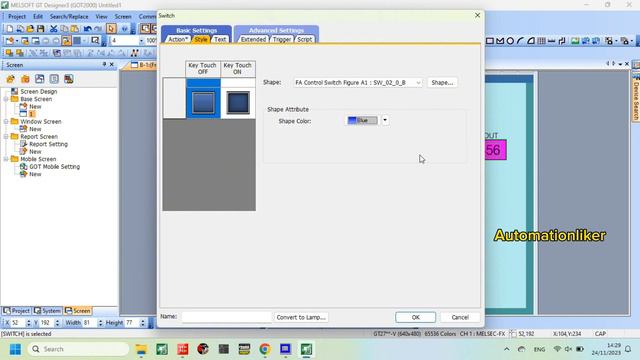640x360 pixels.
Task: Select the Rectangle drawing tool
Action: (x=490, y=41)
